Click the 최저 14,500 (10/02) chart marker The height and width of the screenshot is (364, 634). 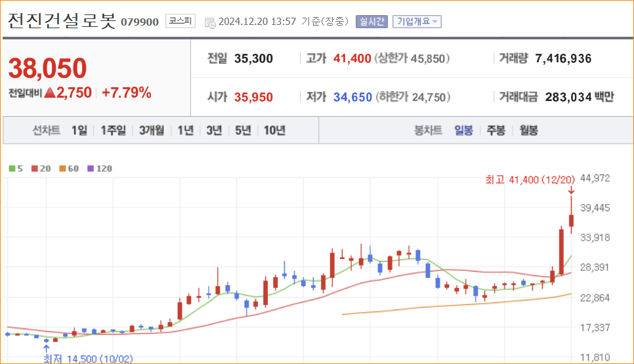coord(88,359)
